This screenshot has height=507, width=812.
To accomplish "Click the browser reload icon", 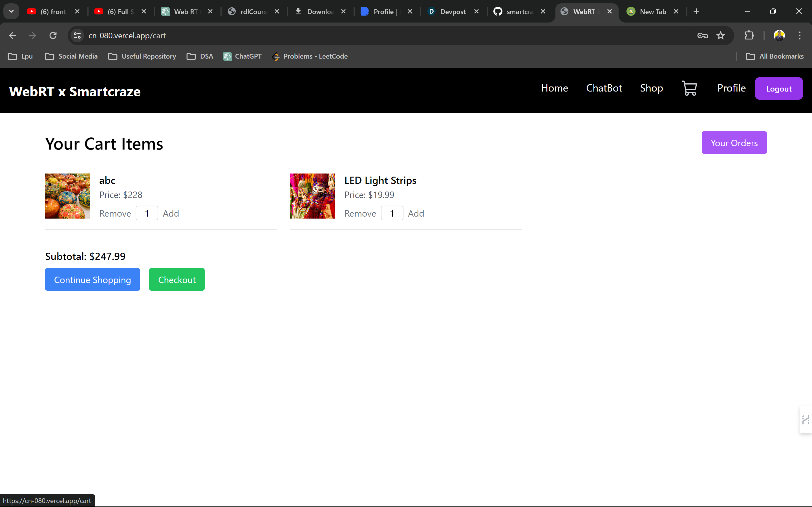I will click(53, 35).
